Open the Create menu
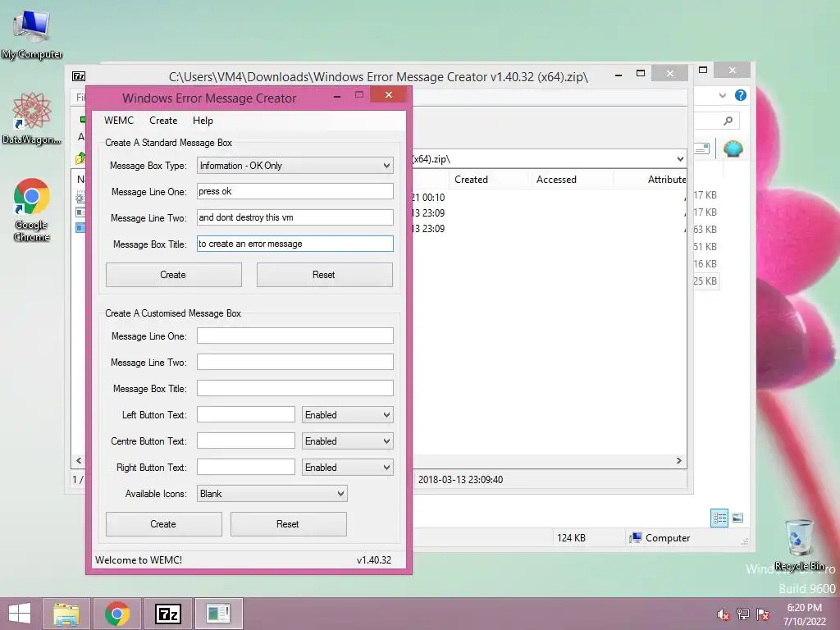Image resolution: width=840 pixels, height=630 pixels. [163, 121]
